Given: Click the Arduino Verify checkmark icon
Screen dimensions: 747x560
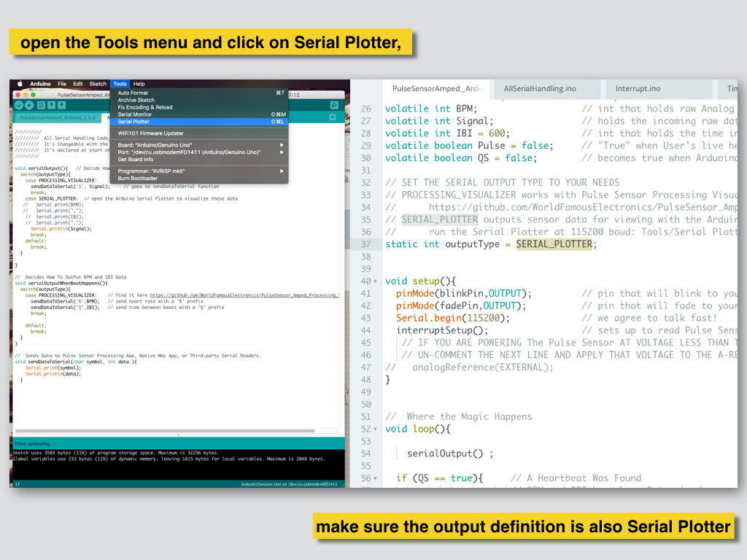Looking at the screenshot, I should pyautogui.click(x=19, y=105).
